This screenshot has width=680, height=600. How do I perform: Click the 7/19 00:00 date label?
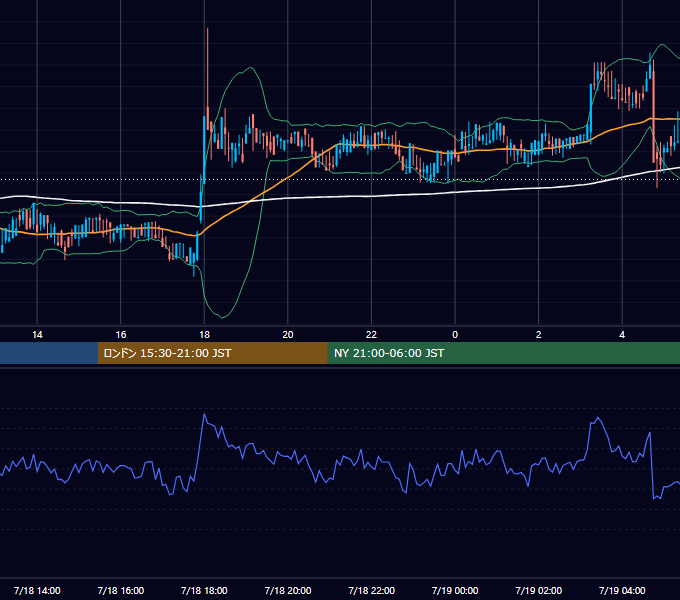click(455, 590)
